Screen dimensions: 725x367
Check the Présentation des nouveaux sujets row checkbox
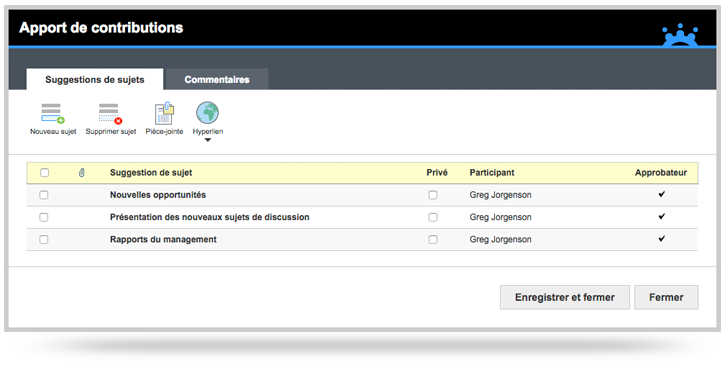[44, 217]
